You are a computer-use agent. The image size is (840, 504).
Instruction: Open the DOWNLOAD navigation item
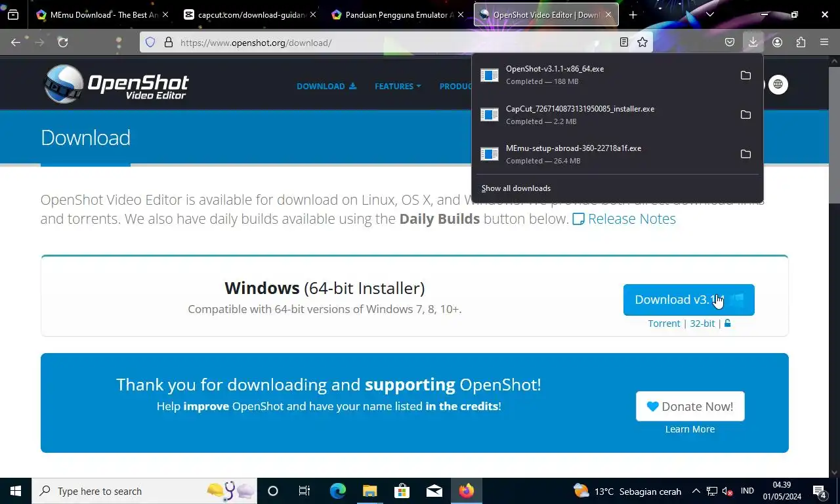pos(326,86)
